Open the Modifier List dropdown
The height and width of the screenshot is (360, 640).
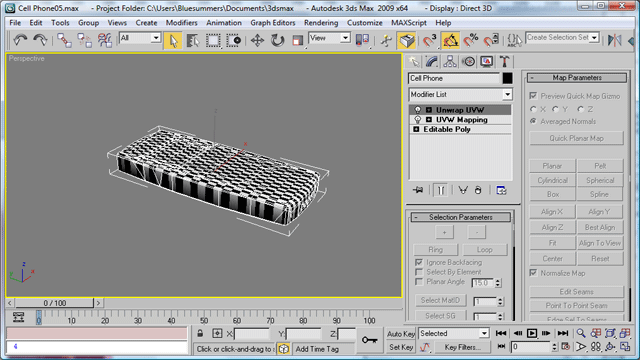[x=460, y=94]
